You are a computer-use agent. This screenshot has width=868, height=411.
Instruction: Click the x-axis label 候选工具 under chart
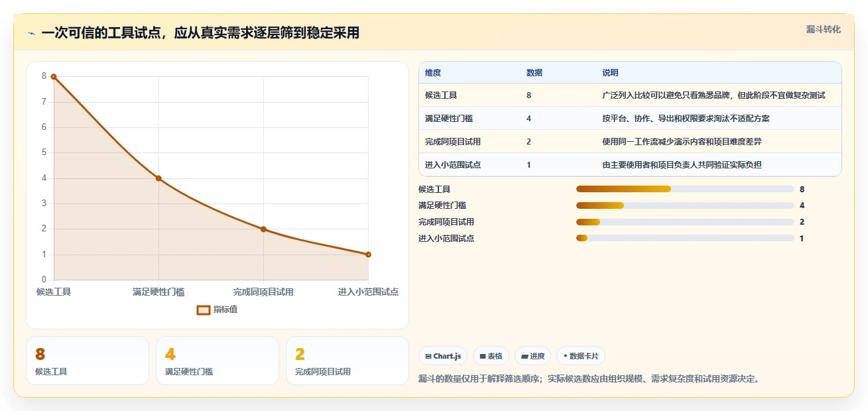pyautogui.click(x=54, y=292)
